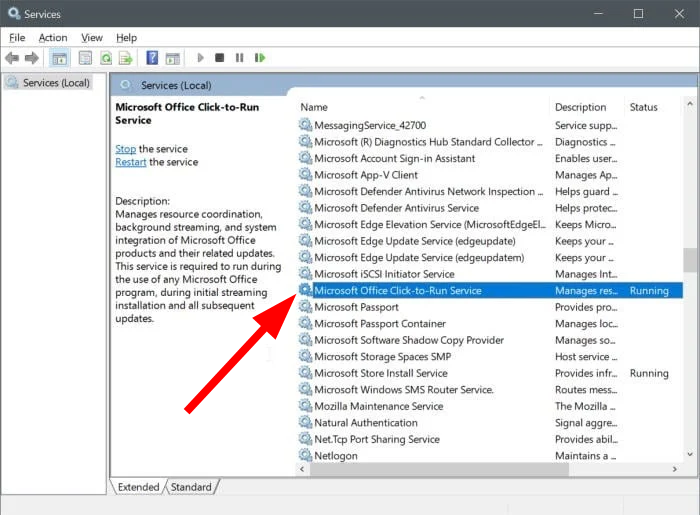Select Microsoft Office Click-to-Run Service row
The height and width of the screenshot is (515, 700).
point(490,291)
